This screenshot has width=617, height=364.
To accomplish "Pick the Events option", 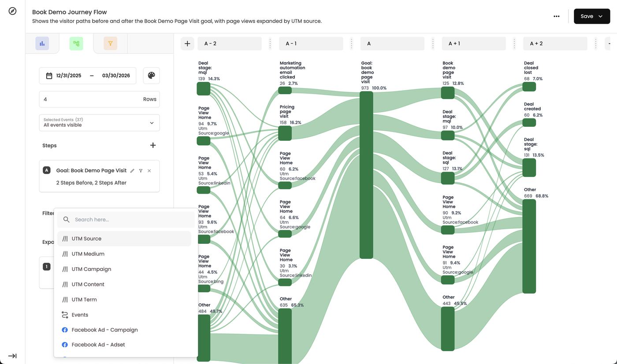I will point(124,315).
